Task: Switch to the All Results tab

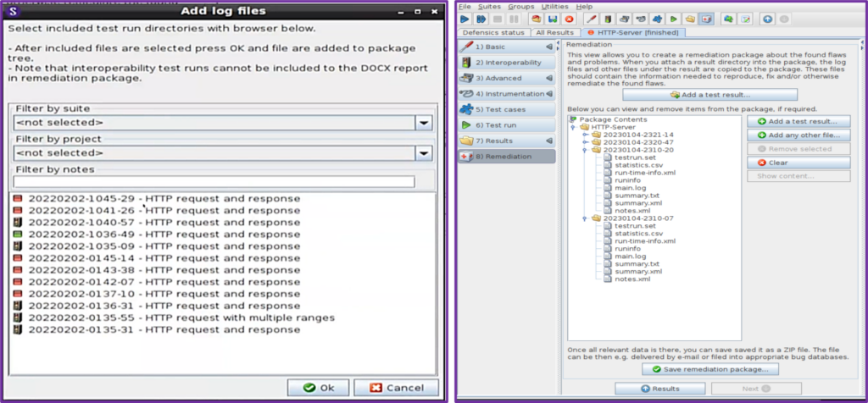Action: [554, 32]
